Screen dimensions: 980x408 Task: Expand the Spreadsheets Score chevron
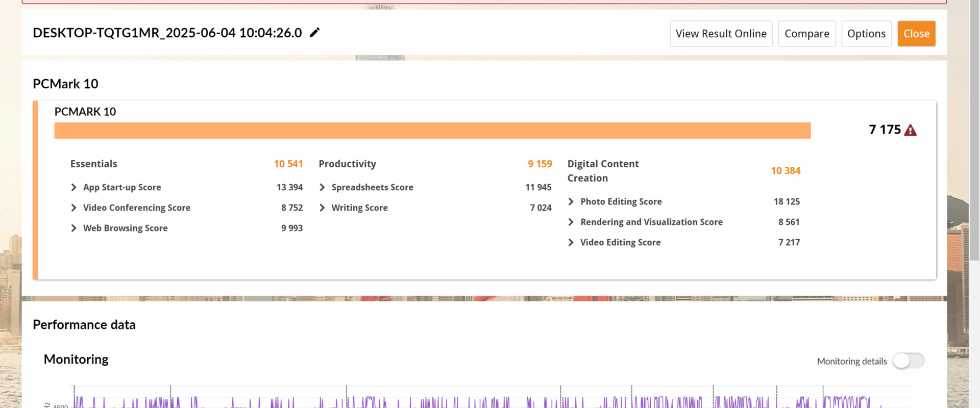click(322, 187)
